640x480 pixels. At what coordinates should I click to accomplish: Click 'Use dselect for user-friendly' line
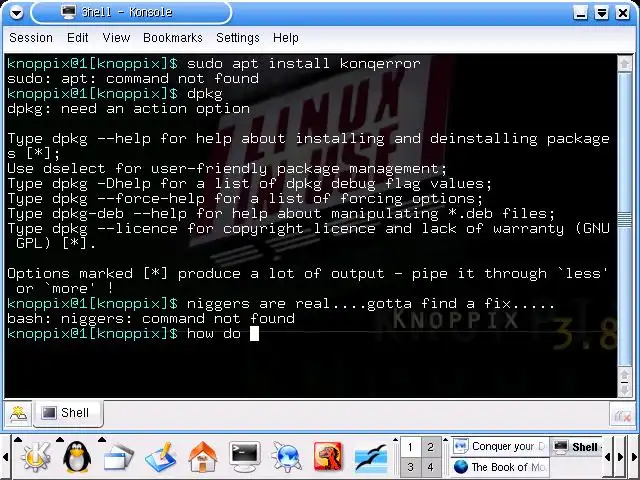[227, 169]
